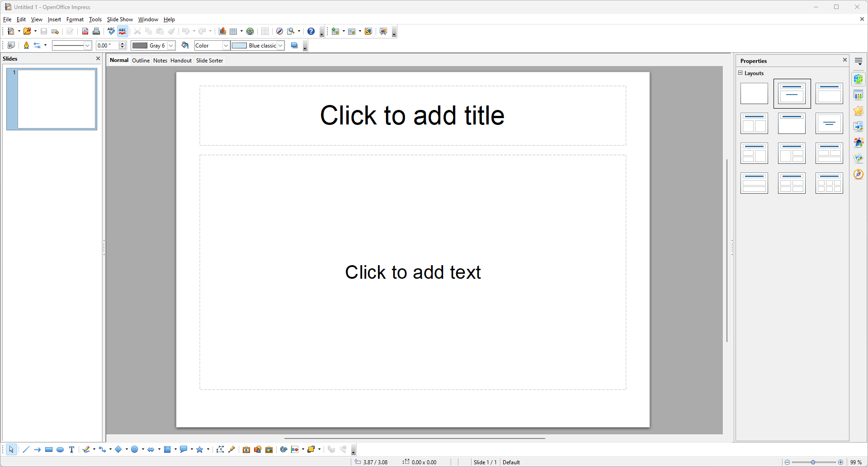Open the Navigator from the sidebar
Viewport: 868px width, 467px height.
[x=859, y=174]
